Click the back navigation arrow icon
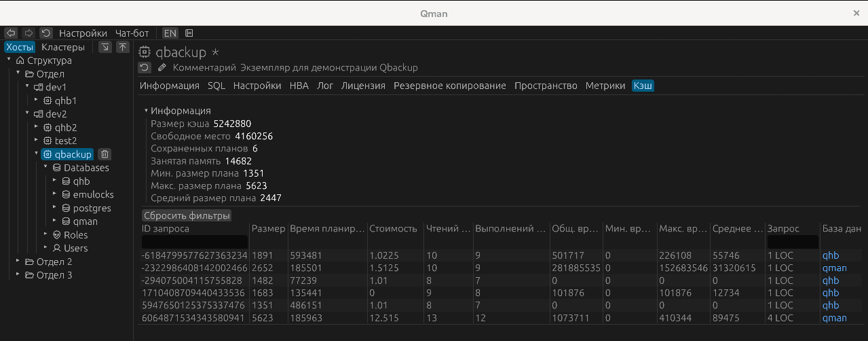 coord(11,33)
